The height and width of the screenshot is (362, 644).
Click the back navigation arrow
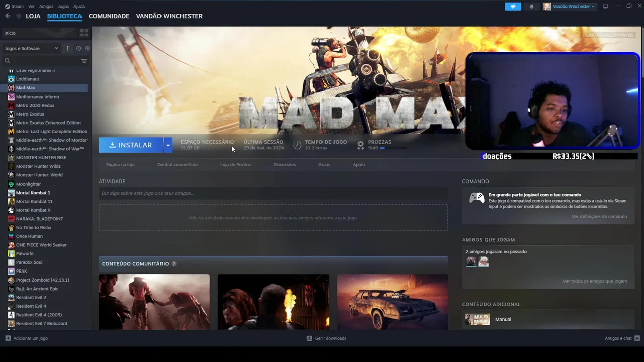tap(8, 16)
